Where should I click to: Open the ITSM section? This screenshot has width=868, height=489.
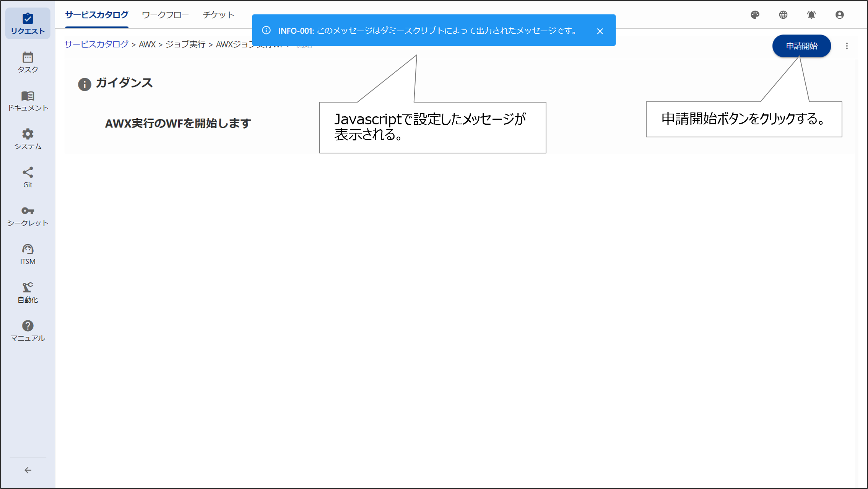click(28, 253)
